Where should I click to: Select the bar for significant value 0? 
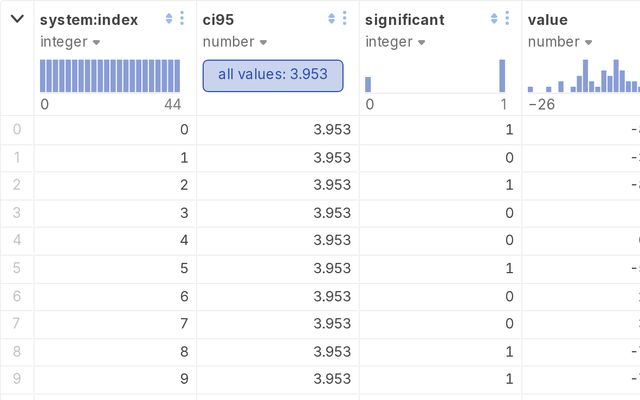(x=368, y=84)
